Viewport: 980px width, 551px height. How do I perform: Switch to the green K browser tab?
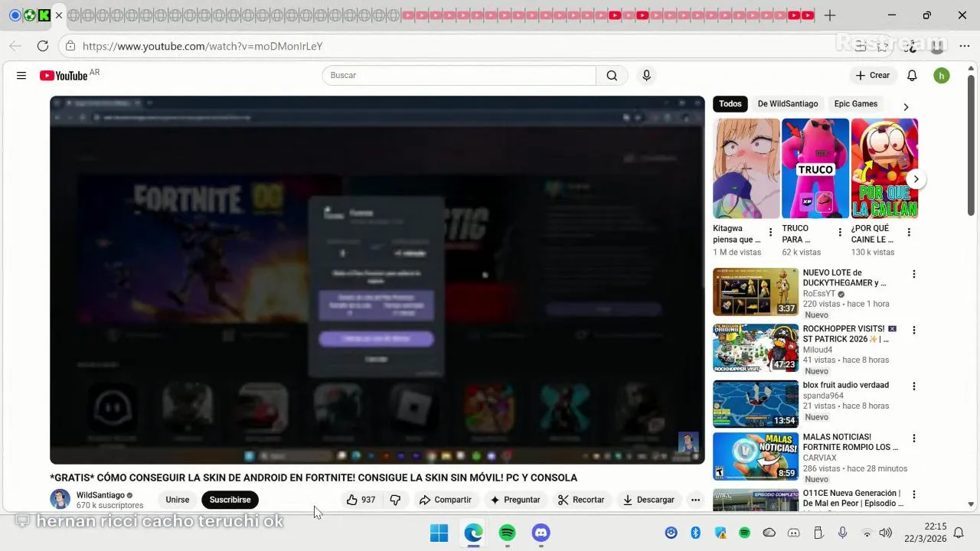click(x=44, y=15)
